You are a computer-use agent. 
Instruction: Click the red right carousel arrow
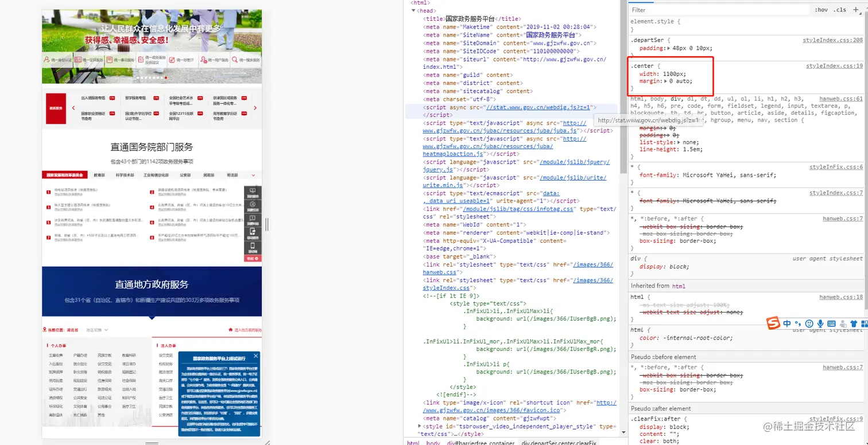[x=255, y=108]
